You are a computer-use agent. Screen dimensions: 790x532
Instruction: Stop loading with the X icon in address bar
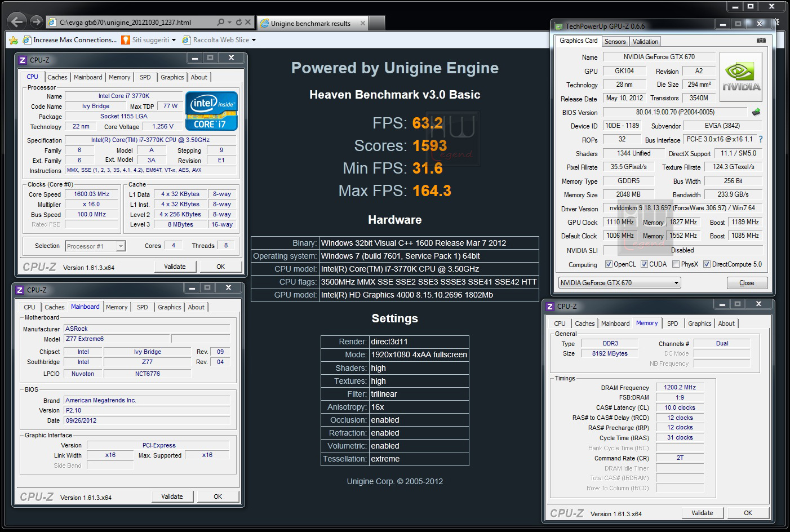click(x=248, y=23)
